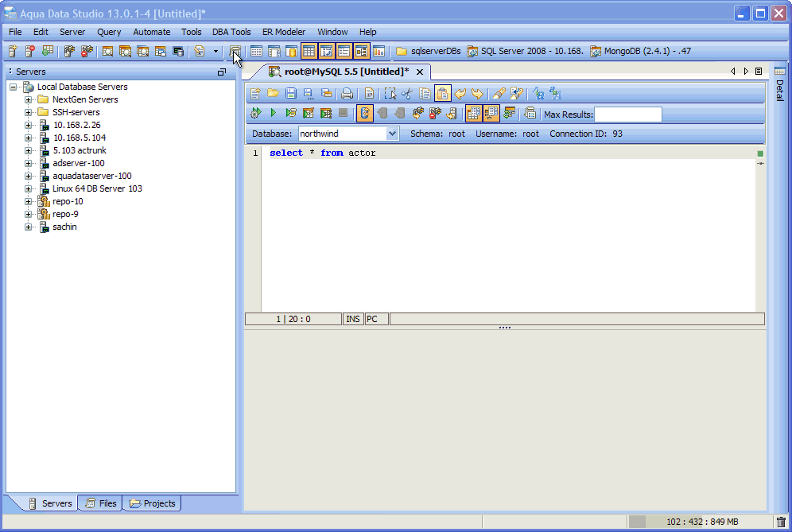Click the Undo arrow icon

pos(460,94)
